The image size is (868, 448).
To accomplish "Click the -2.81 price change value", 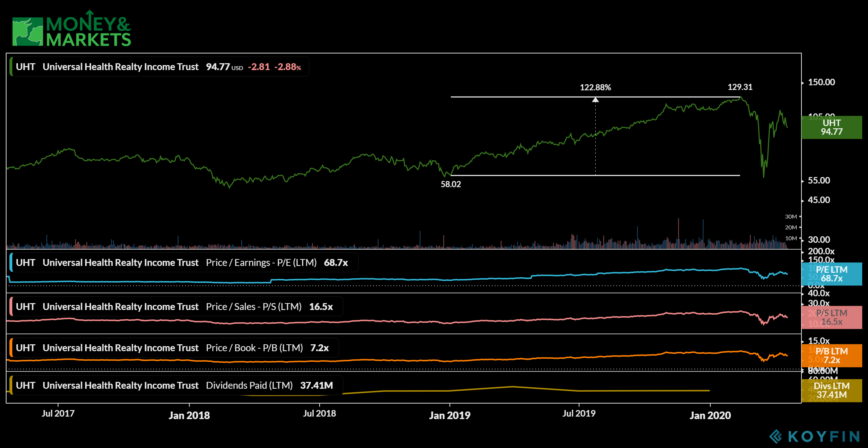I will [259, 67].
